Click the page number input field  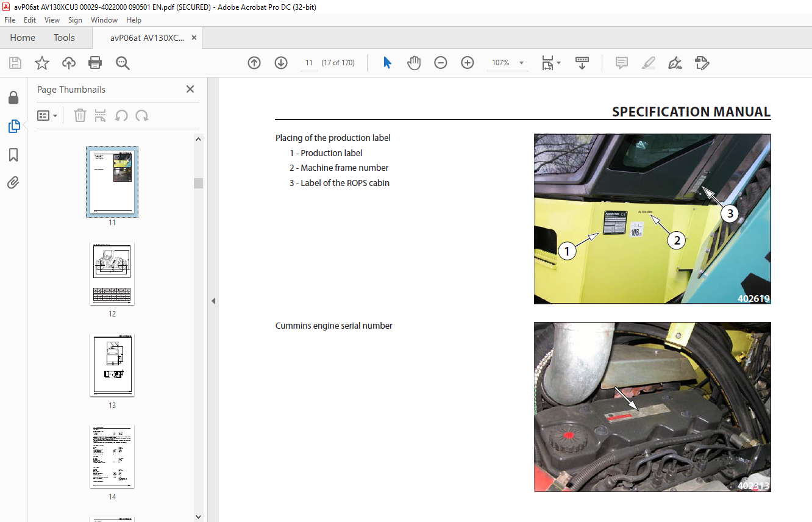(x=309, y=63)
